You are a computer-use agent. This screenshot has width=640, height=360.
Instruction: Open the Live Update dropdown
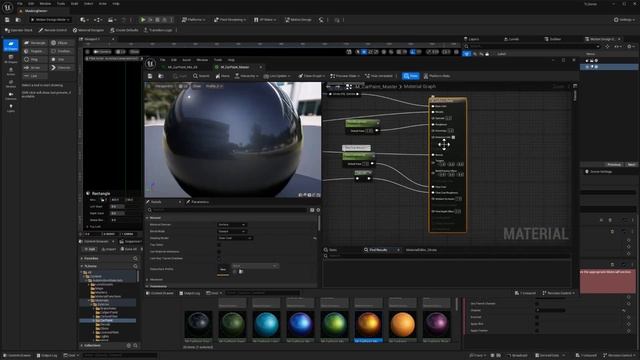pos(277,76)
